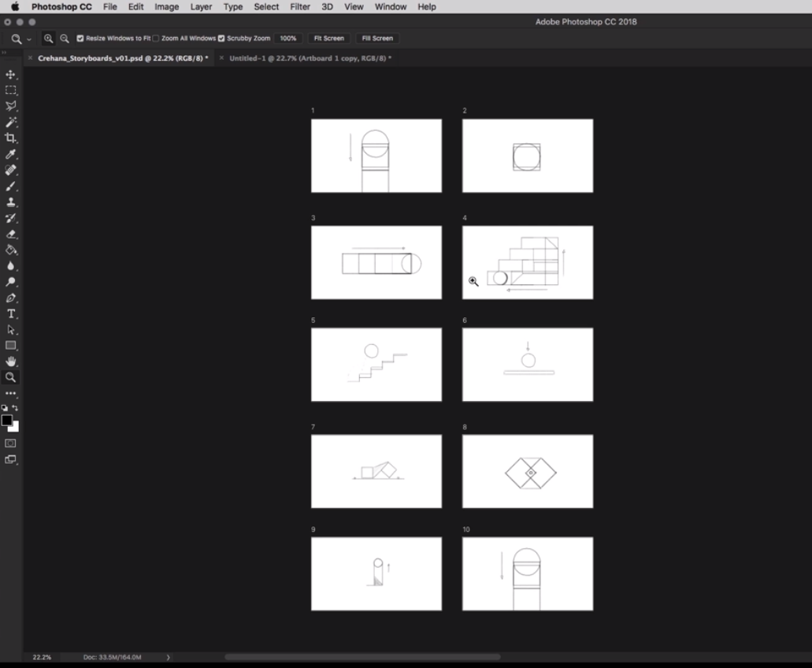This screenshot has height=668, width=812.
Task: Open the Filter menu
Action: click(299, 6)
